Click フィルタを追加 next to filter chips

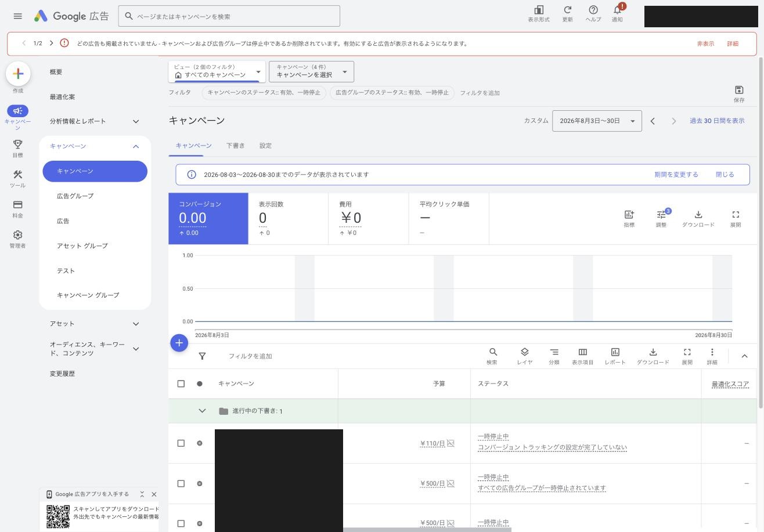[x=480, y=93]
